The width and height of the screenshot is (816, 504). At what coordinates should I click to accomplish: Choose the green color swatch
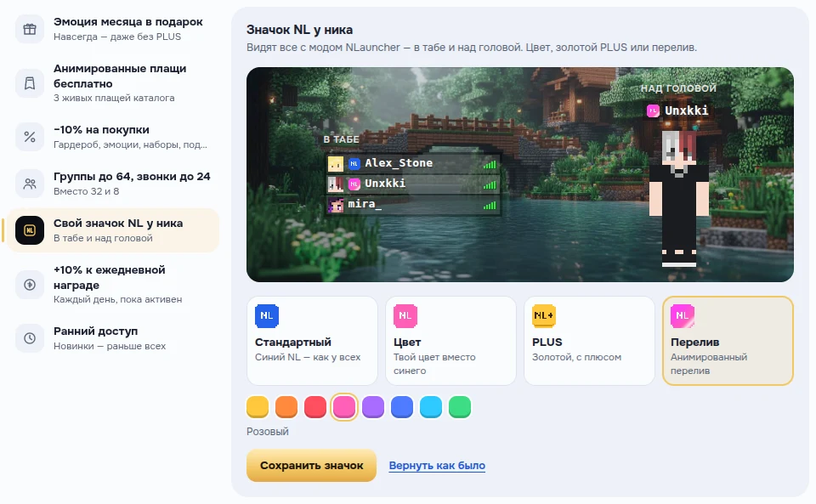click(x=460, y=407)
